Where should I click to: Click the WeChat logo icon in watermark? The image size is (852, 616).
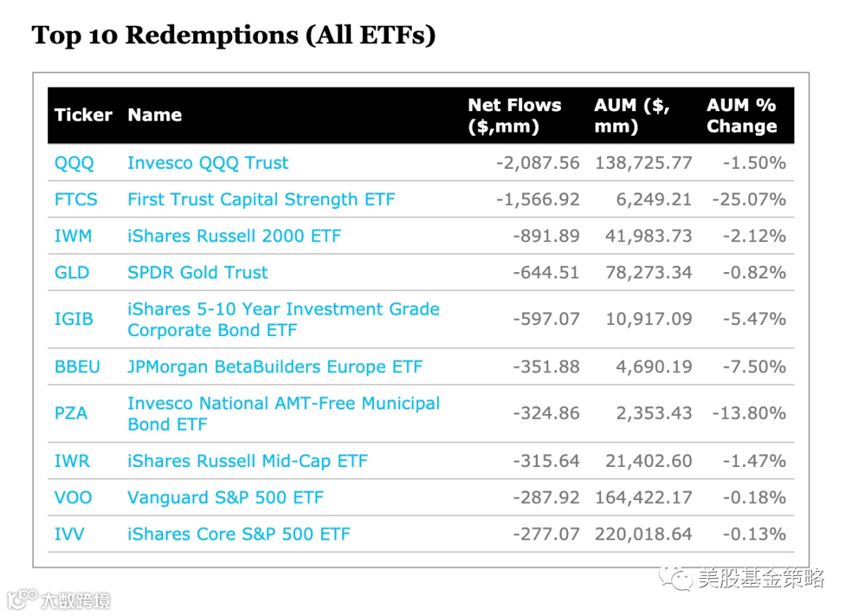(x=678, y=580)
